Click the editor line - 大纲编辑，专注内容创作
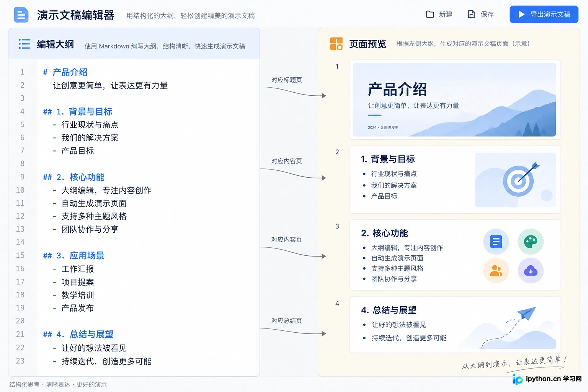 point(102,190)
